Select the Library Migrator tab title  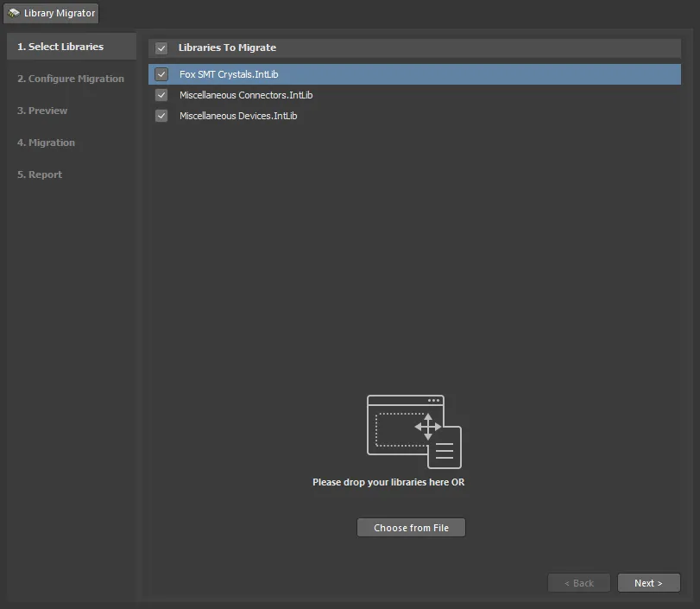coord(60,13)
